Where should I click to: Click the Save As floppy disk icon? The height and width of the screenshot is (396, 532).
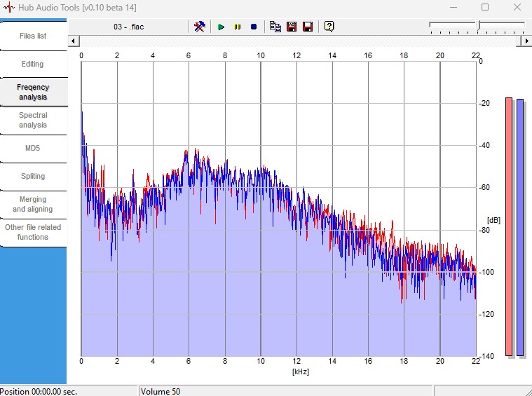(292, 27)
